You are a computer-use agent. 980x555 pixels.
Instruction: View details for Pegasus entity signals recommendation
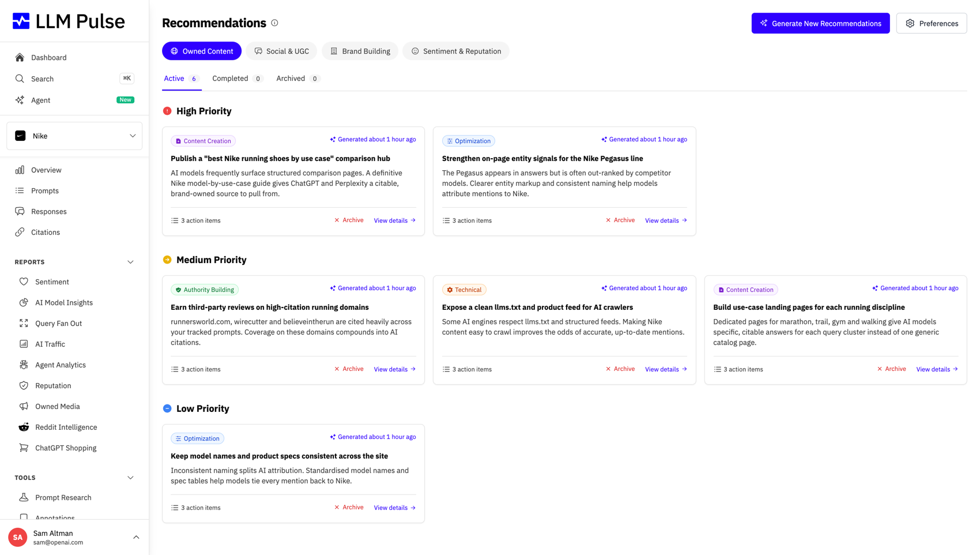pyautogui.click(x=666, y=221)
